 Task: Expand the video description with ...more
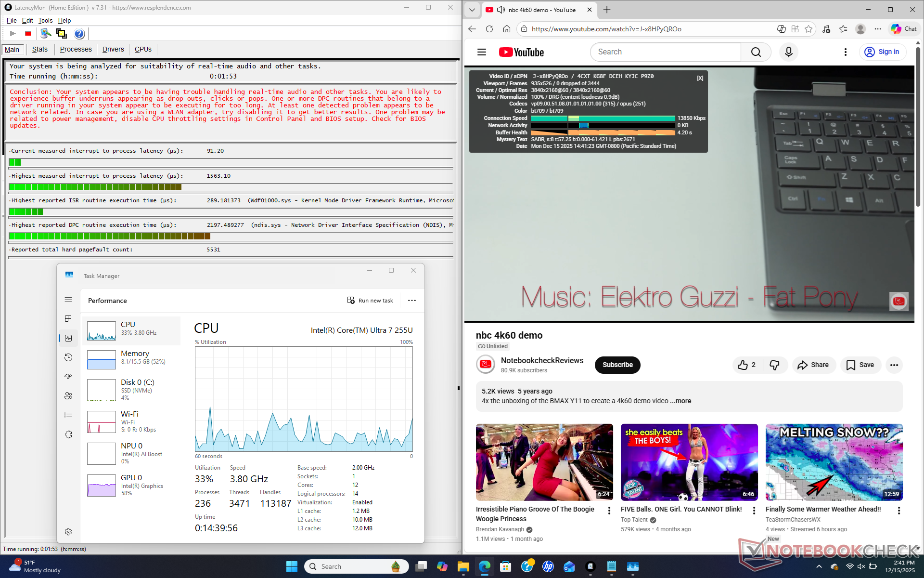tap(680, 401)
